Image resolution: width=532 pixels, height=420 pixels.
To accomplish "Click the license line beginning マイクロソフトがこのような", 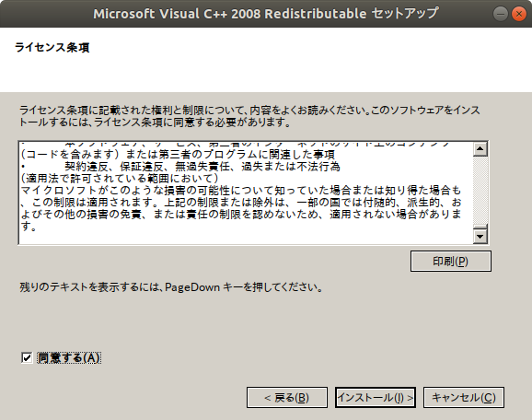I will (x=241, y=190).
